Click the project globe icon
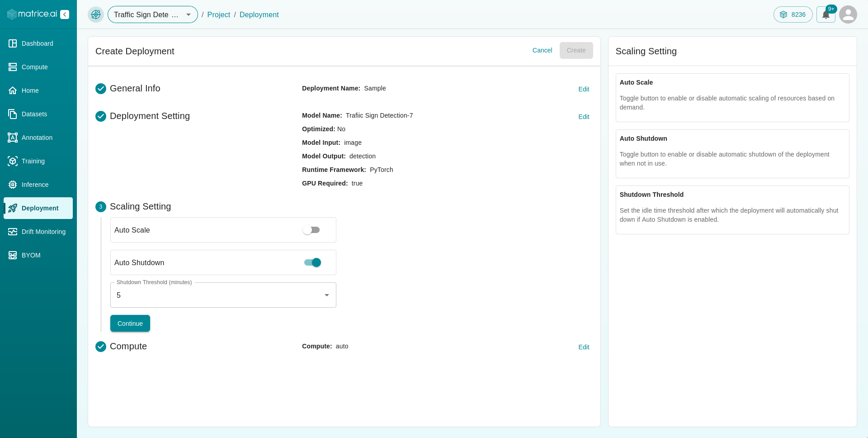Screen dimensions: 868x438 pyautogui.click(x=96, y=14)
